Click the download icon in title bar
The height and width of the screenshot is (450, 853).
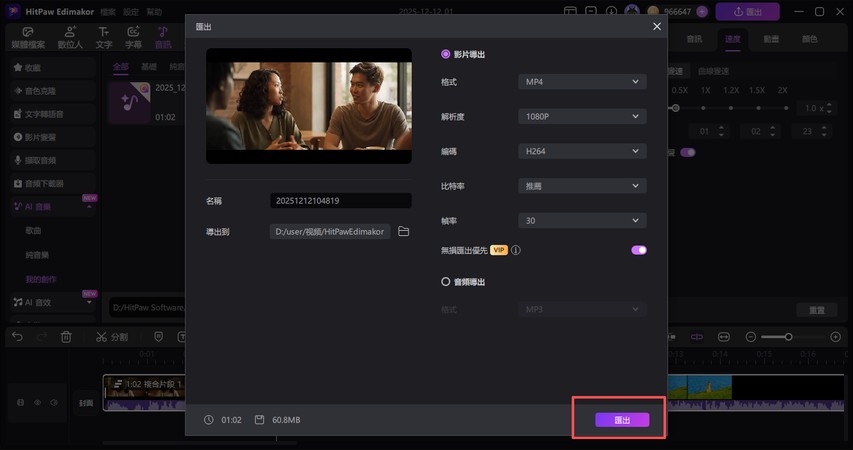click(611, 11)
